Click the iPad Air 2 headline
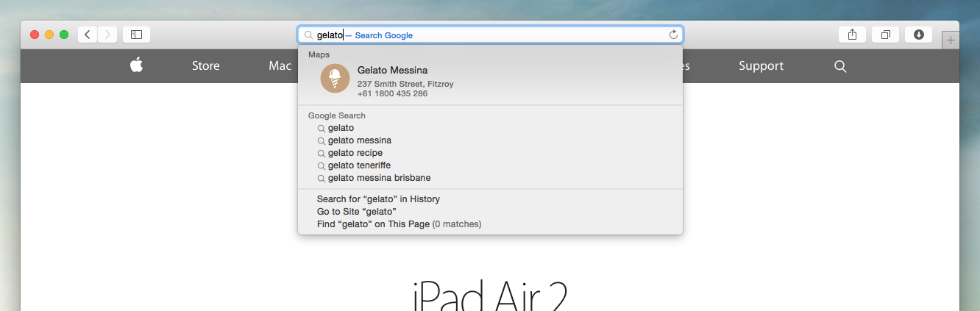 tap(490, 296)
